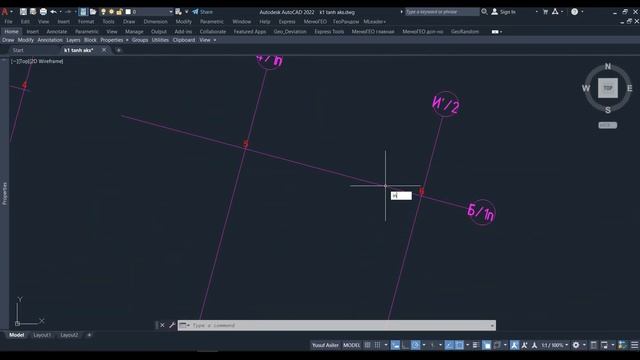Open the annotation scale 1:1 / 100% dropdown
Viewport: 640px width, 360px height.
coord(555,345)
